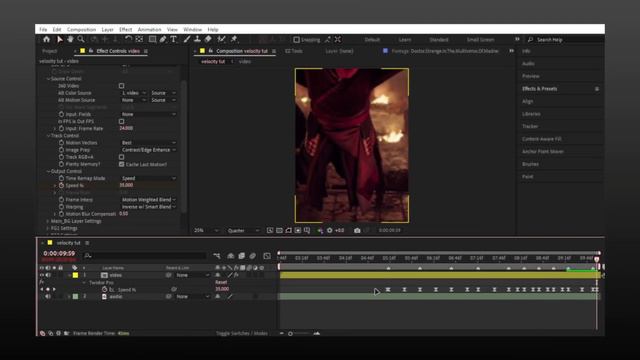640x360 pixels.
Task: Open the Effect menu
Action: [x=125, y=29]
